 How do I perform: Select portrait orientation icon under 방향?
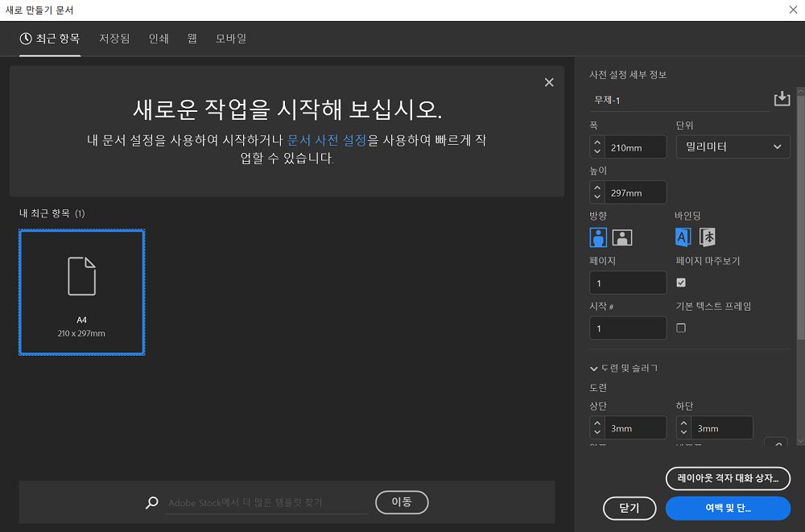tap(598, 237)
